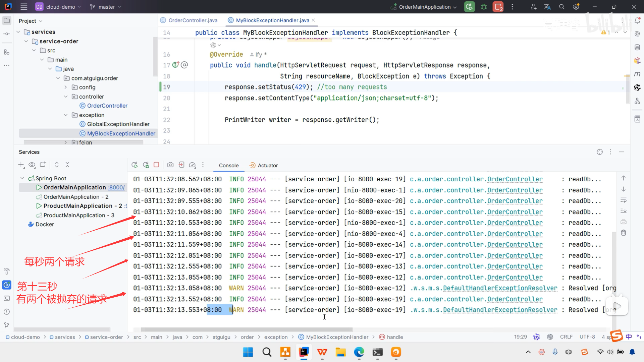
Task: Toggle soft-wrap in console output
Action: coord(624,200)
